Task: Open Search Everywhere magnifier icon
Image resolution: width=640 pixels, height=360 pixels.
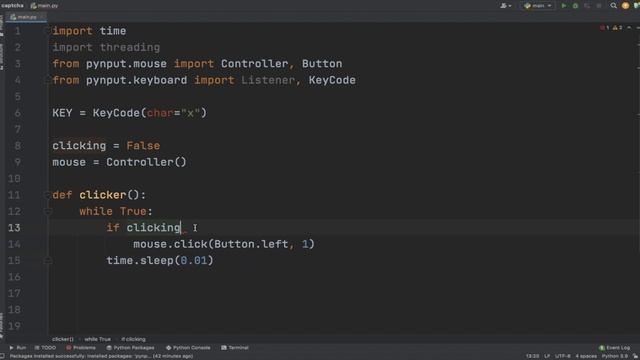Action: [613, 6]
